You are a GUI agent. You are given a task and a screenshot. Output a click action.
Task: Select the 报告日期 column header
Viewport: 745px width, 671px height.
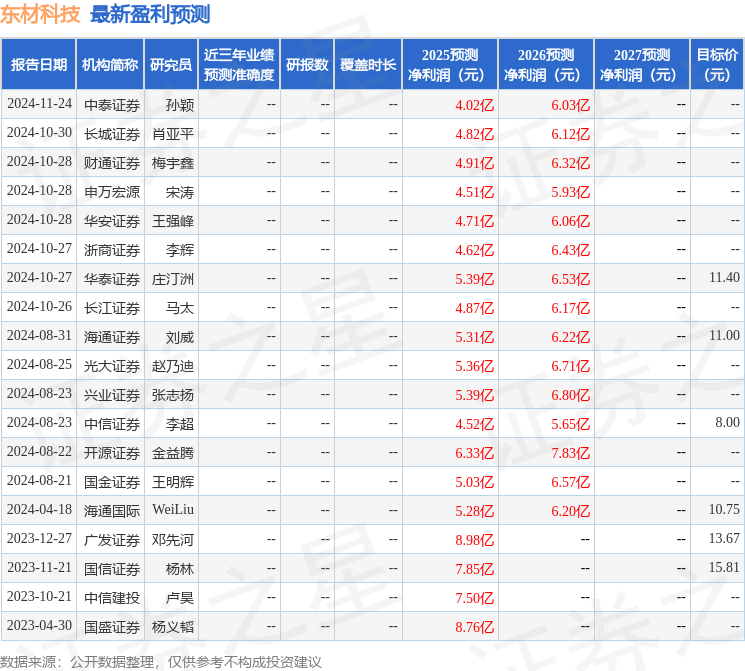[38, 65]
